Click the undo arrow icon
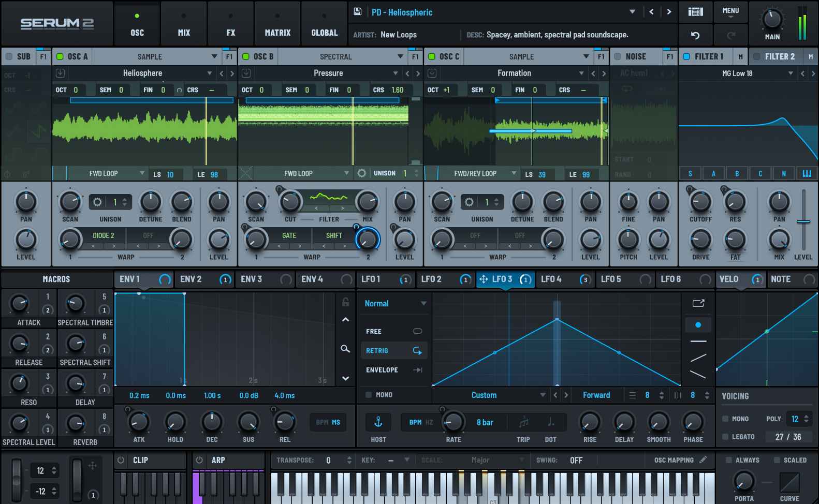Image resolution: width=819 pixels, height=504 pixels. tap(695, 35)
